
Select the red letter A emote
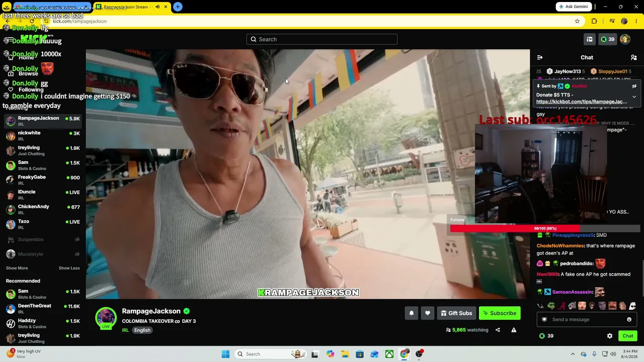point(561,306)
